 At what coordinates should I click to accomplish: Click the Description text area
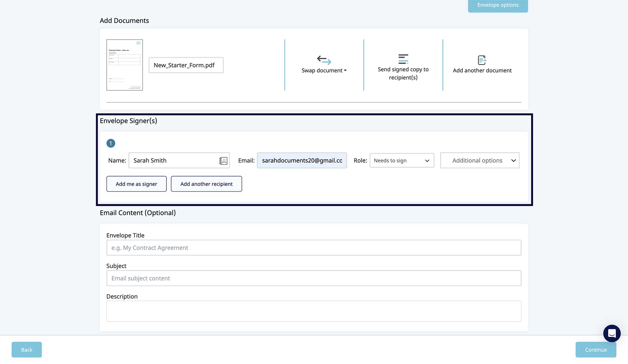314,311
